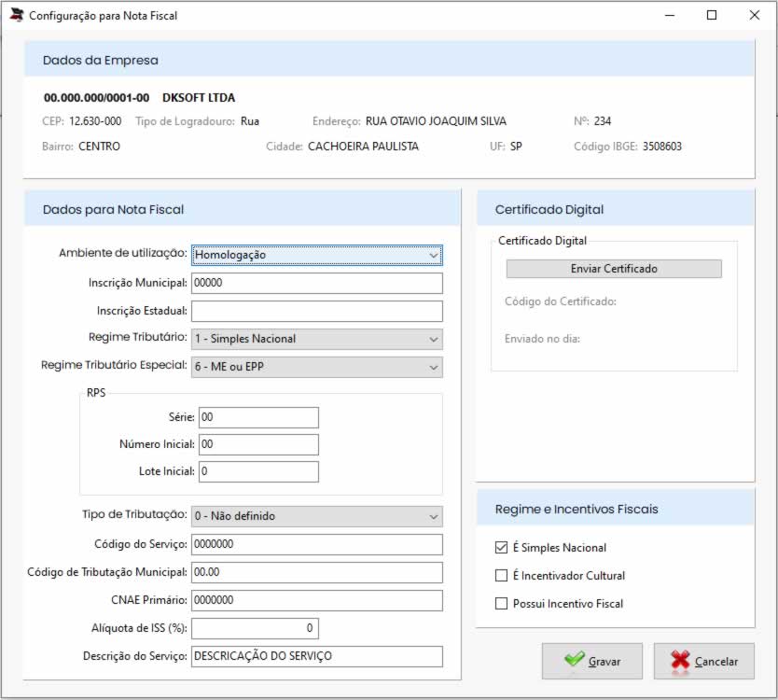Toggle the É Simples Nacional checkbox
778x700 pixels.
[x=502, y=548]
